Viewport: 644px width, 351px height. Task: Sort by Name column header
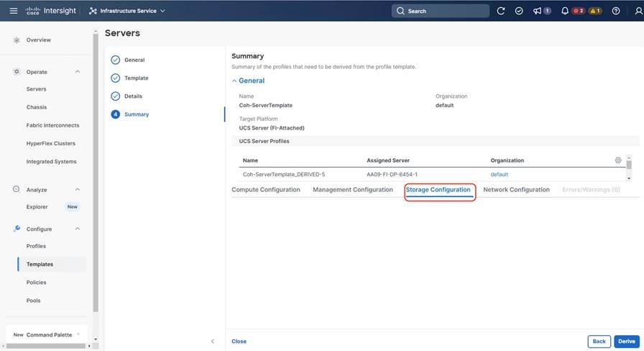tap(250, 160)
